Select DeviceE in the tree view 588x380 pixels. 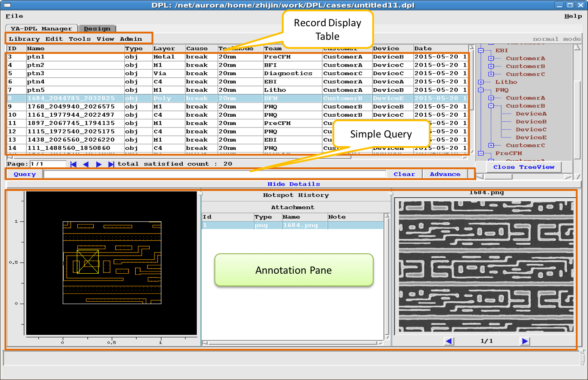[531, 138]
